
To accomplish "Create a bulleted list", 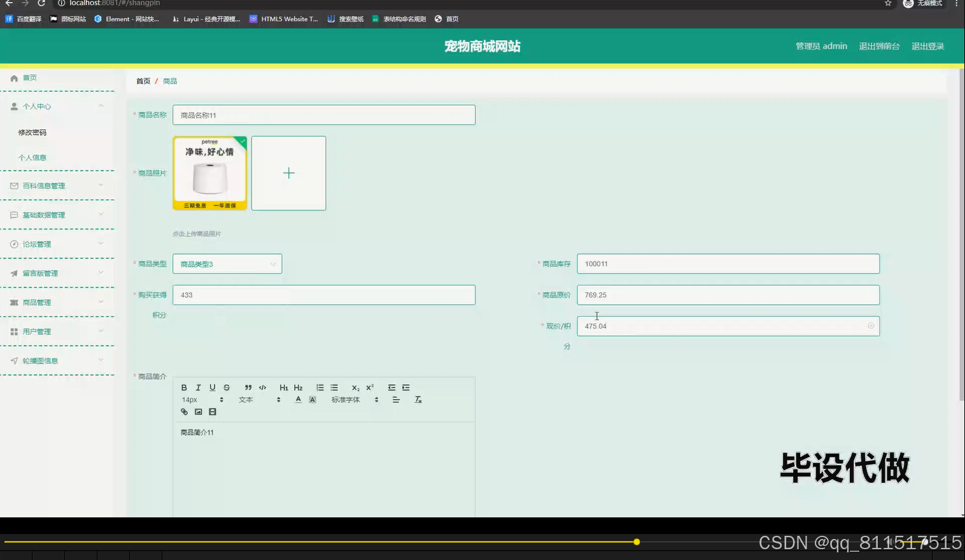I will point(334,388).
